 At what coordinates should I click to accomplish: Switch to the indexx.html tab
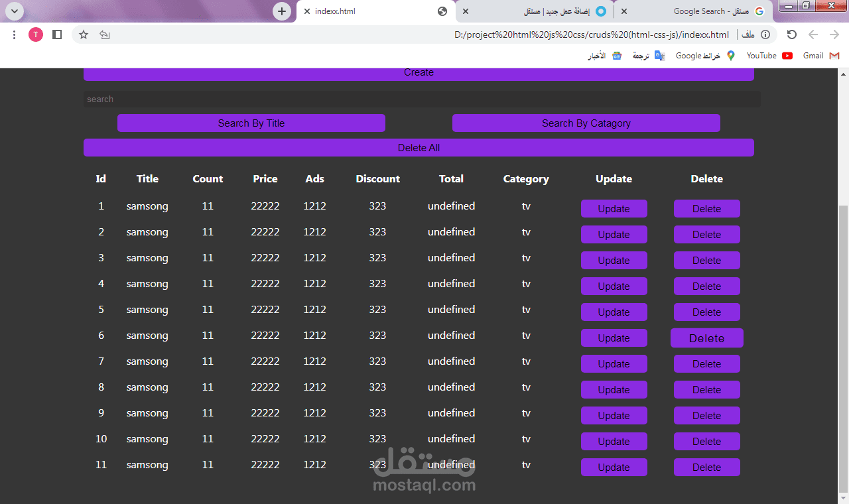coord(375,11)
